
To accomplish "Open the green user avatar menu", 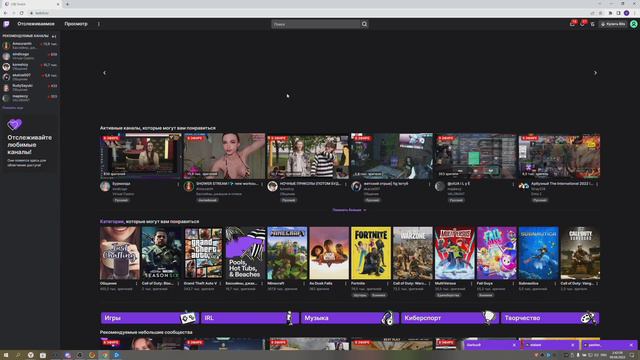I will [633, 24].
